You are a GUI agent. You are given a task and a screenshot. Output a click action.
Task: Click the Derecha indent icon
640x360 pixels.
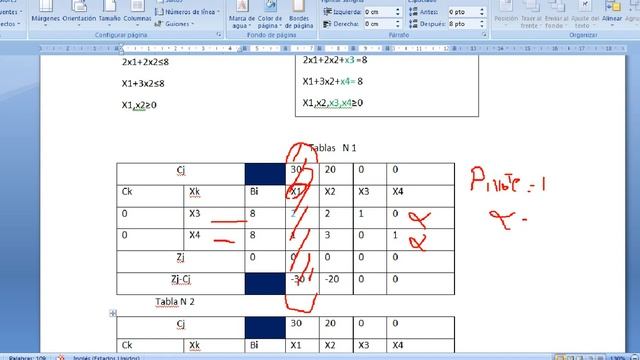327,24
